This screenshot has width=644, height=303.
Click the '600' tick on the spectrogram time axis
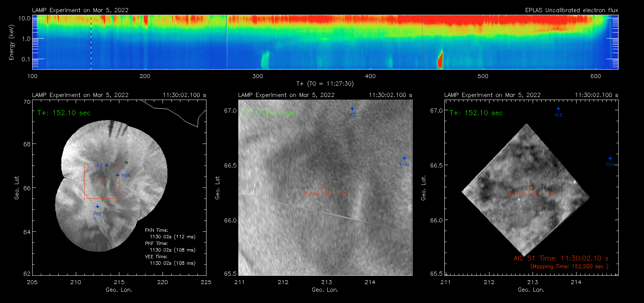pos(596,76)
